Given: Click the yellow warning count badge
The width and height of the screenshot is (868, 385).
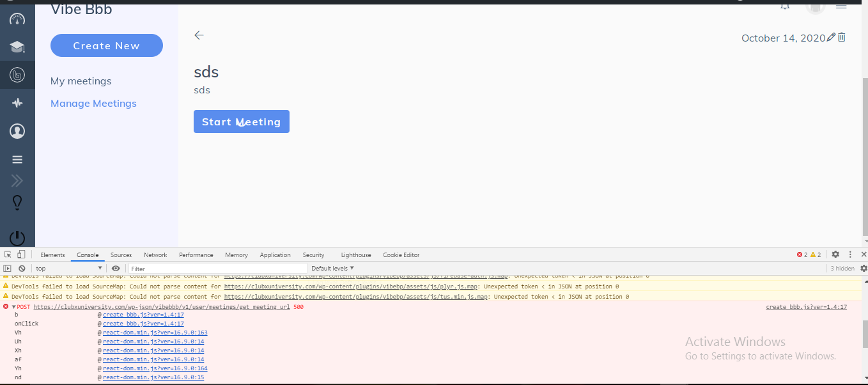Looking at the screenshot, I should 816,255.
